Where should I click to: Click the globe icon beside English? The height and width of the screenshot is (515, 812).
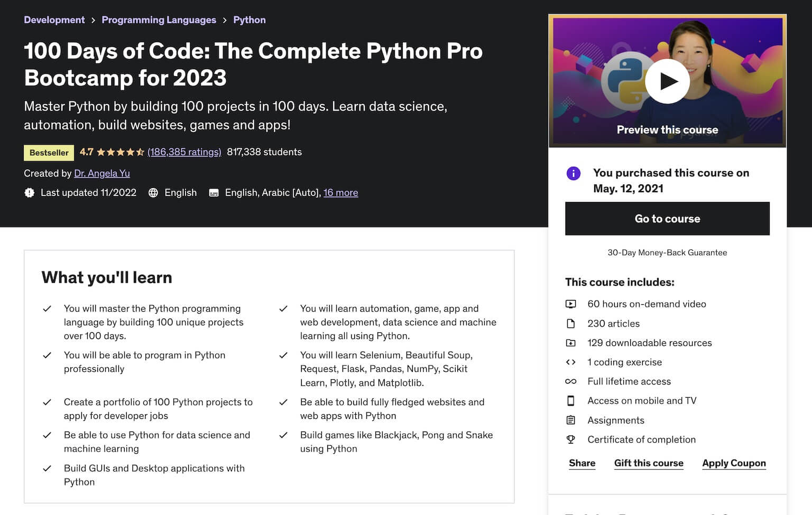click(x=153, y=192)
